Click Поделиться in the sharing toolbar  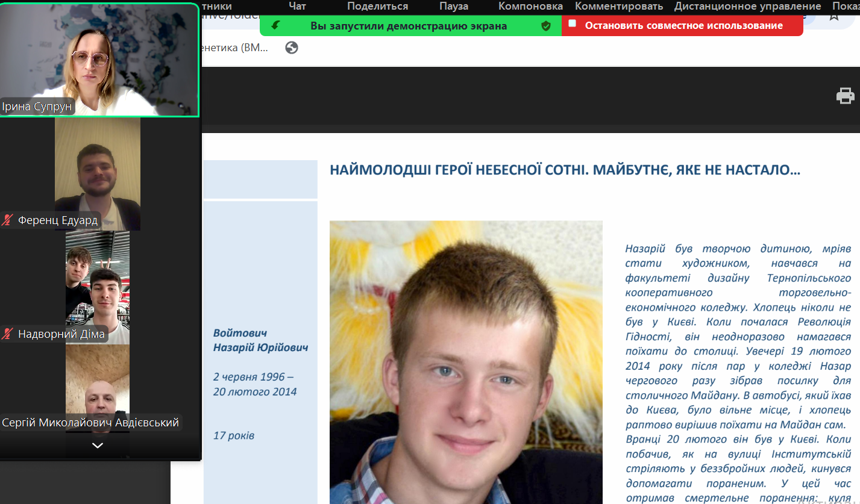click(378, 6)
